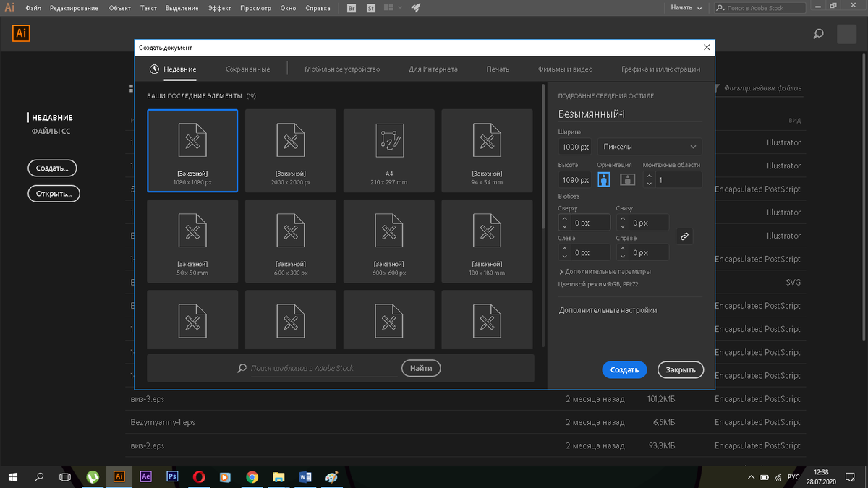Open the Начать workspace dropdown
868x488 pixels.
tap(686, 8)
